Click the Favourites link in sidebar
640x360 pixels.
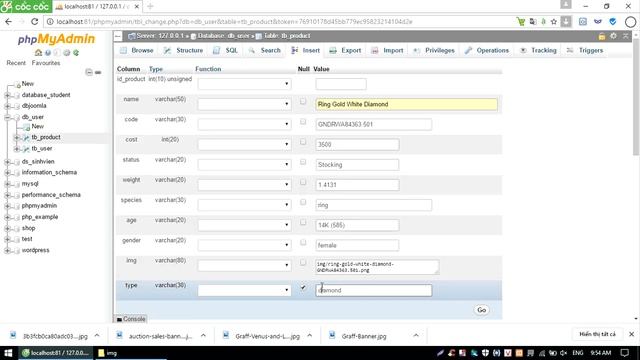point(46,63)
